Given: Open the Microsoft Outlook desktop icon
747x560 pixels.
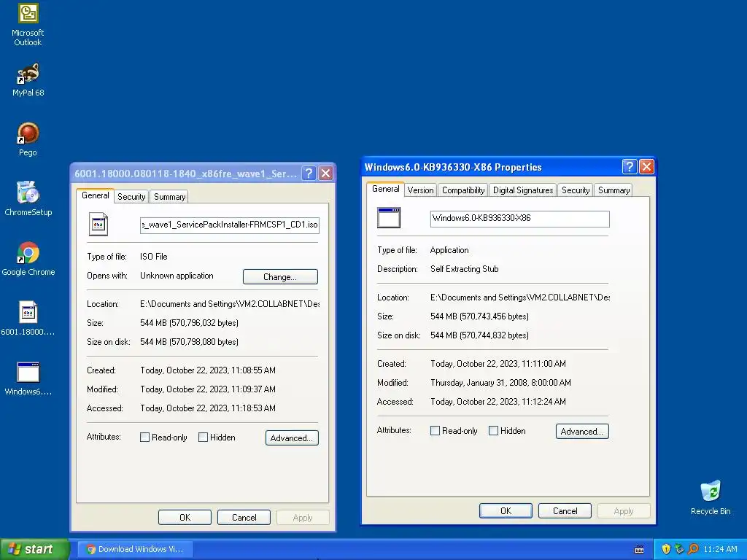Looking at the screenshot, I should point(28,25).
